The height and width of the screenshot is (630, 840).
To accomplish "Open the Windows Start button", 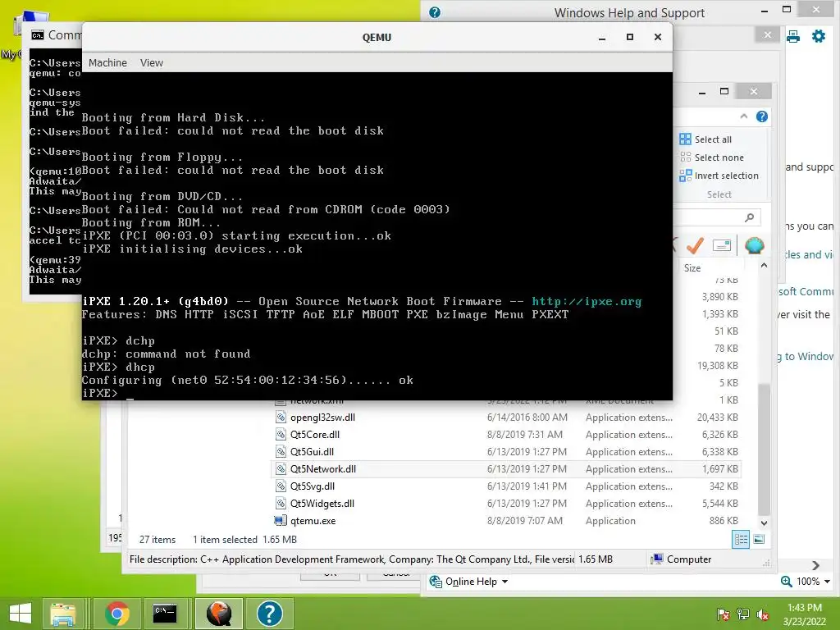I will pyautogui.click(x=21, y=613).
